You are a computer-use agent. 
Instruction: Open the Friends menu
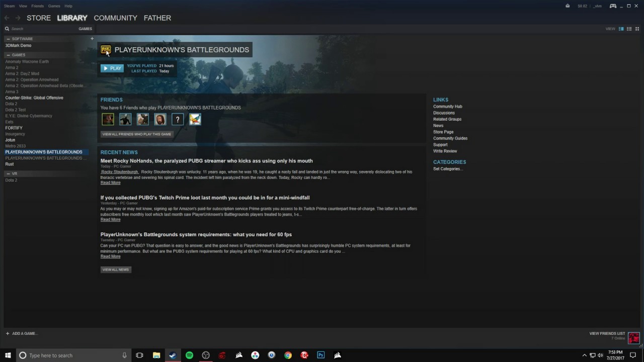click(x=37, y=6)
